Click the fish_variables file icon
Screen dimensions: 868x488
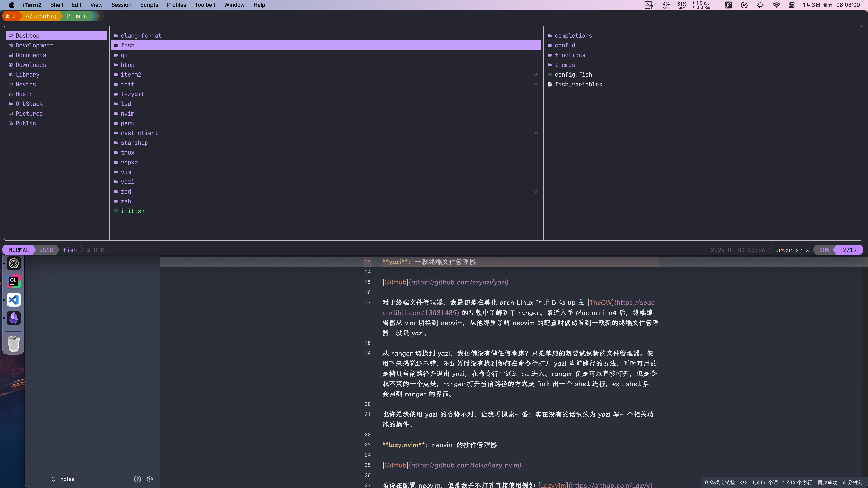(x=549, y=84)
